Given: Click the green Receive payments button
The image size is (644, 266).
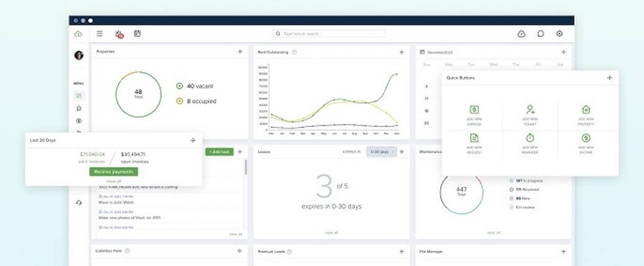Looking at the screenshot, I should (113, 171).
